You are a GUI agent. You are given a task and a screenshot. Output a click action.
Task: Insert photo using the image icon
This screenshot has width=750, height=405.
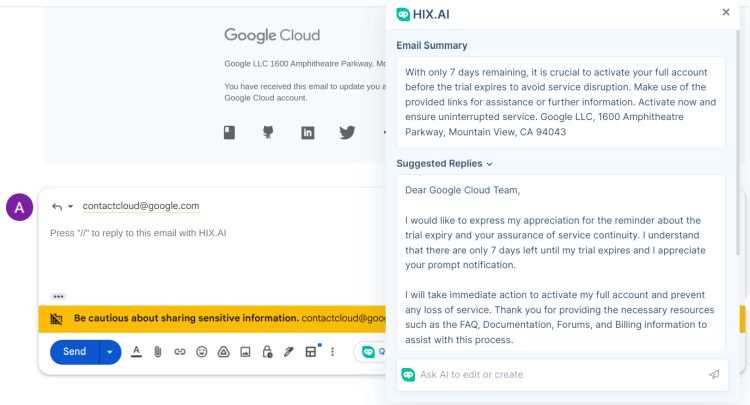click(x=245, y=352)
